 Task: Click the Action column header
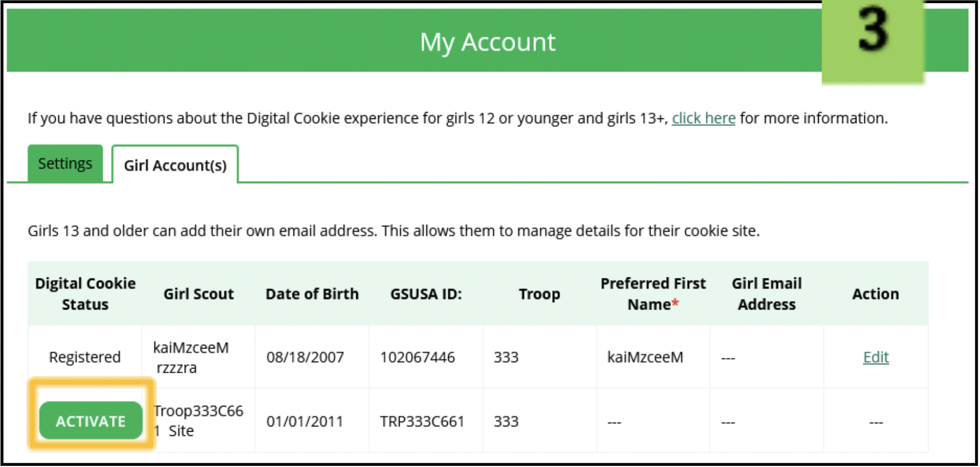876,293
